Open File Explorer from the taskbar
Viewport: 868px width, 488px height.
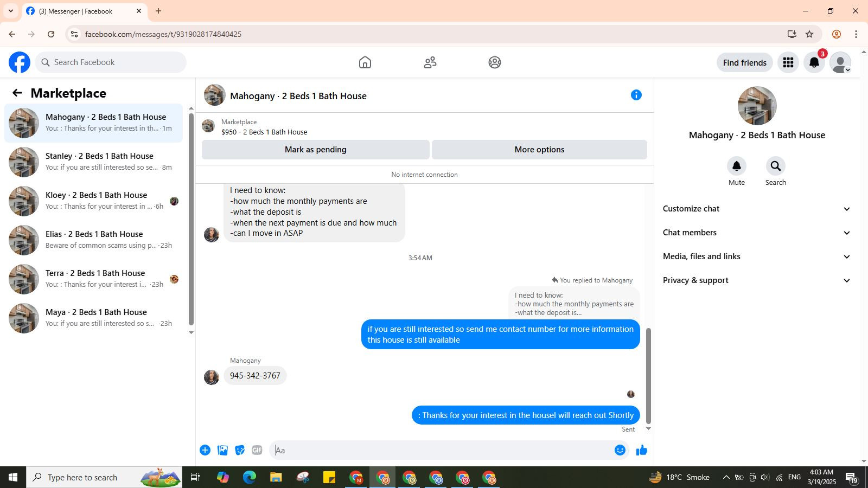tap(276, 477)
